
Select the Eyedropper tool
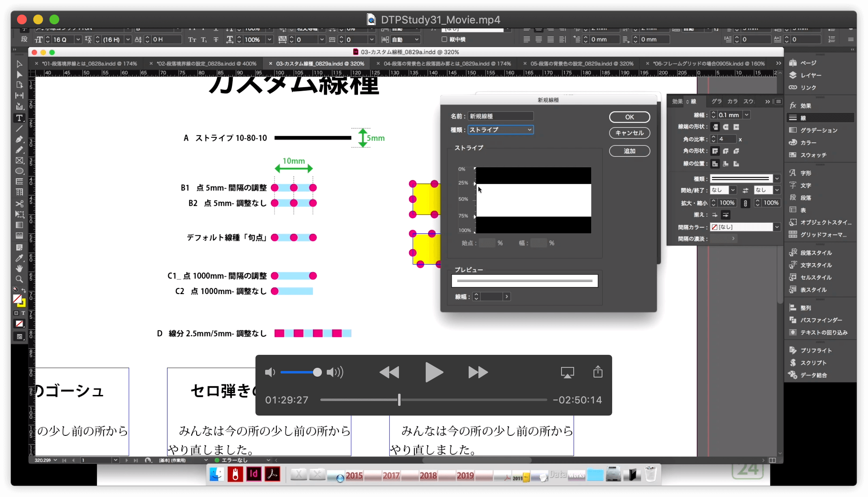tap(19, 258)
